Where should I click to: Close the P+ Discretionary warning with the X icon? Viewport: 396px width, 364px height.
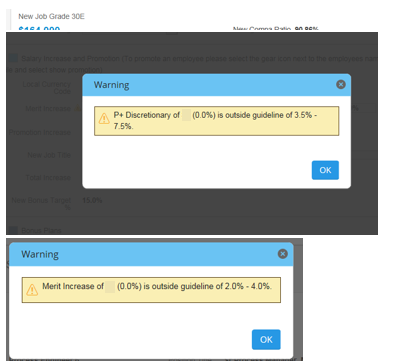click(341, 85)
